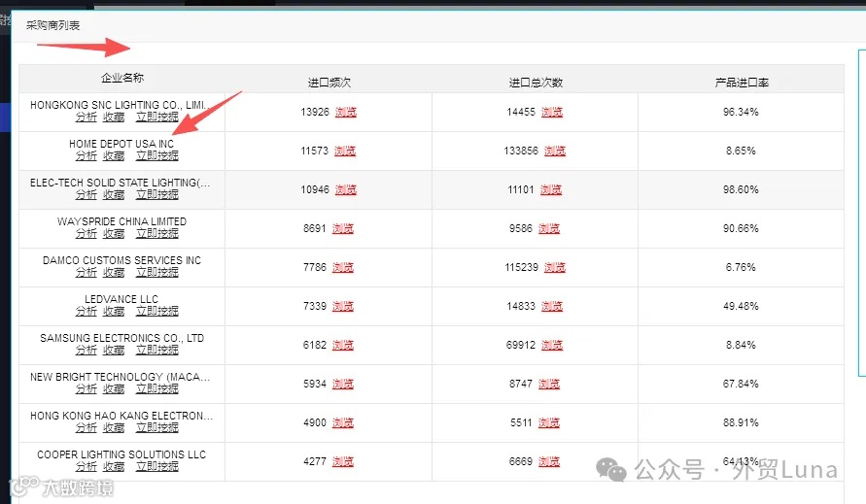This screenshot has height=504, width=866.
Task: Click 浏览 next to total imports 14455
Action: click(552, 112)
